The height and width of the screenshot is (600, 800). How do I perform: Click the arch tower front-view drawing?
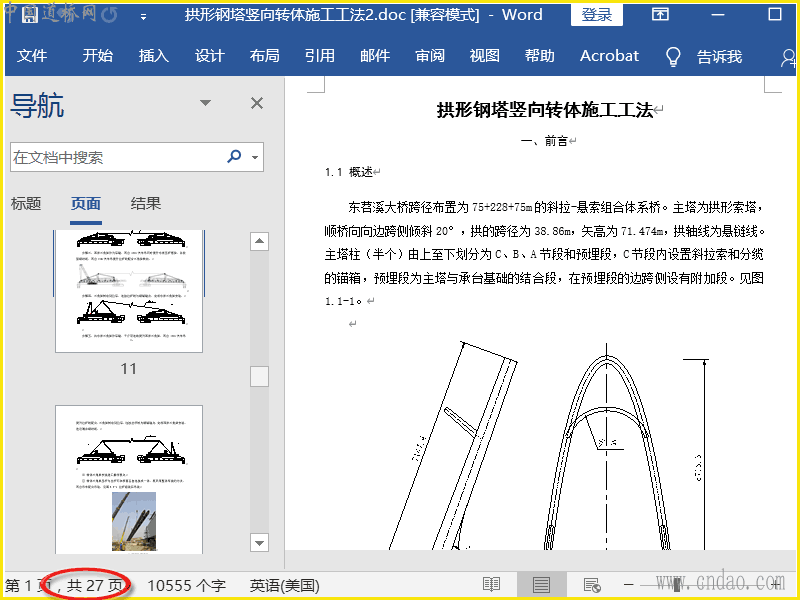coord(607,447)
